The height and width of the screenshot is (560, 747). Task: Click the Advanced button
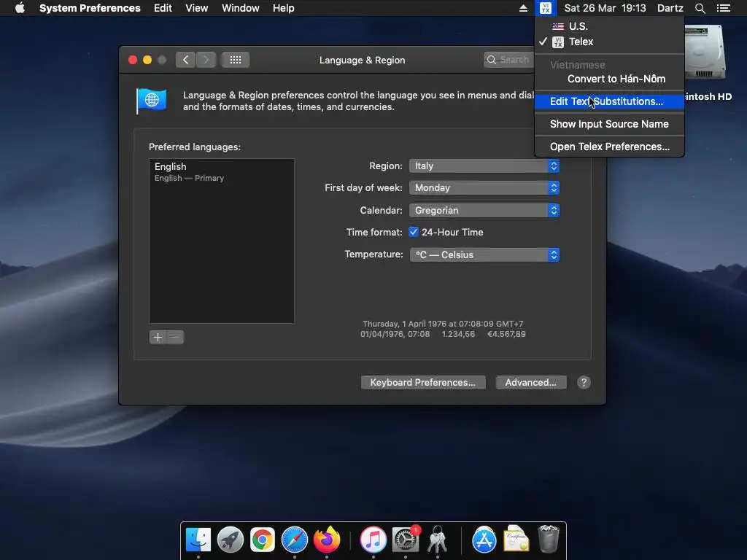(531, 382)
